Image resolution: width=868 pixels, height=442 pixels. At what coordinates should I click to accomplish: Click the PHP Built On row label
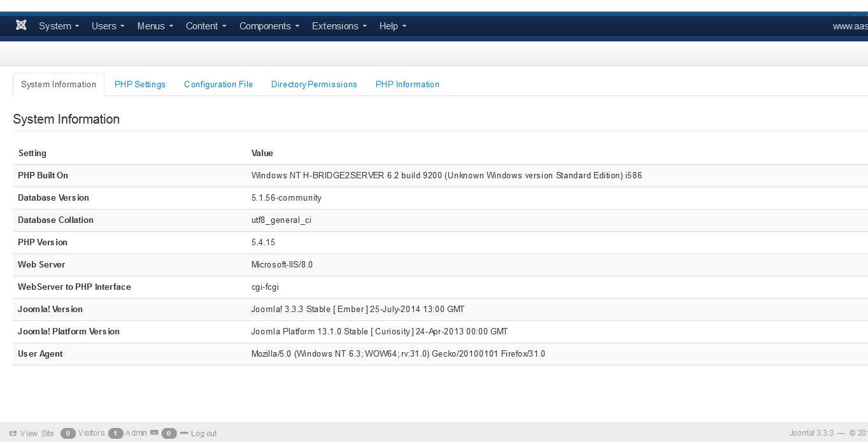tap(43, 175)
